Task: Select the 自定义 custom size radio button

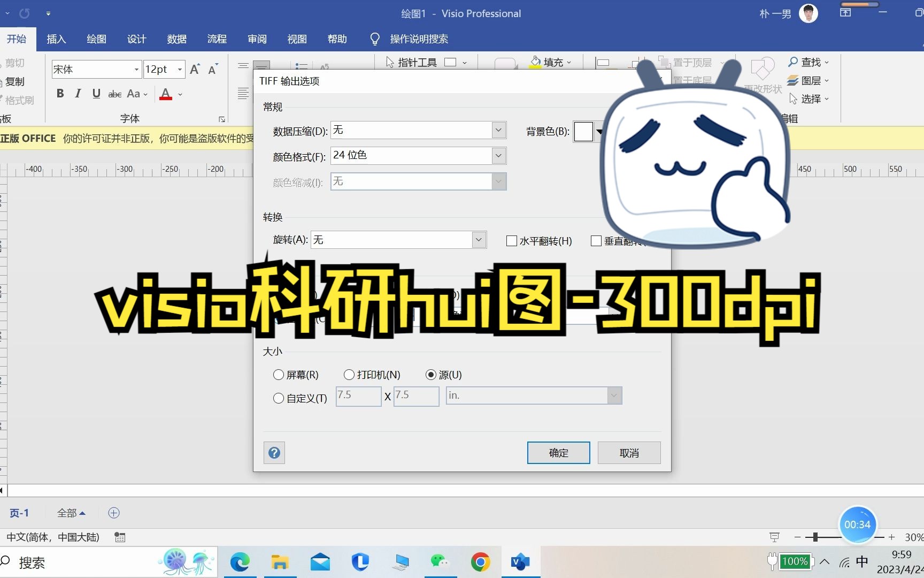Action: [x=278, y=398]
